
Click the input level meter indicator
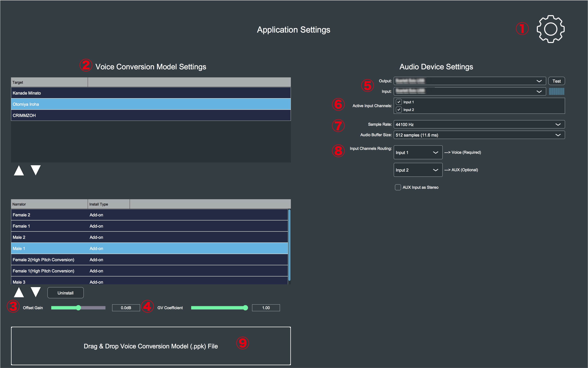[x=556, y=92]
